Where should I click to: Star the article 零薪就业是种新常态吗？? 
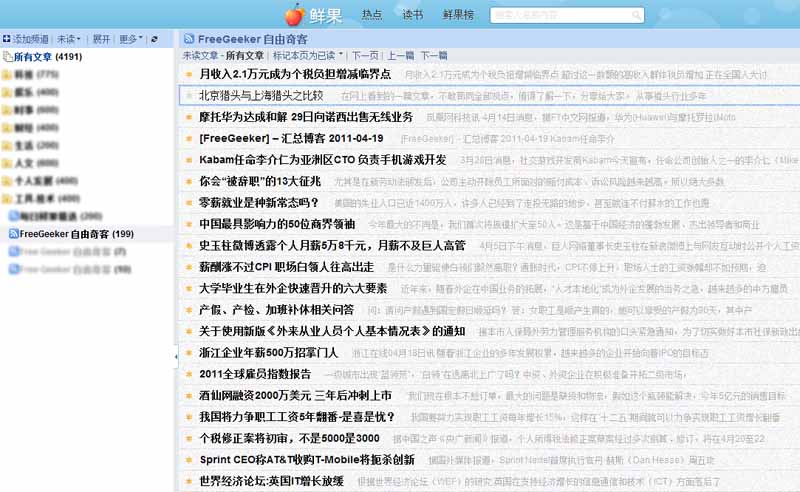click(189, 203)
